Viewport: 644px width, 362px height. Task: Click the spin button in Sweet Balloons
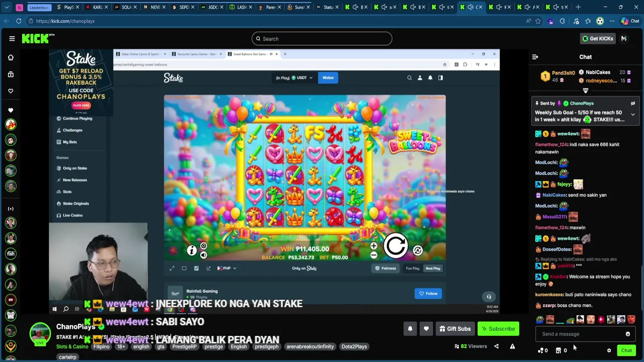coord(395,246)
